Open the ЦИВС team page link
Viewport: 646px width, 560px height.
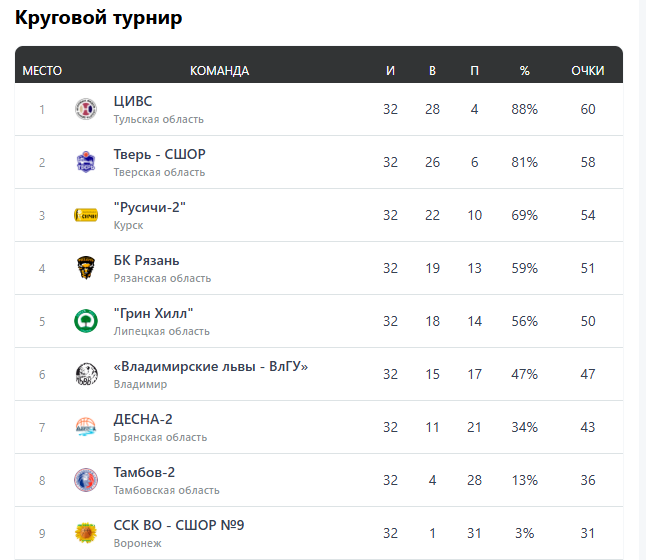point(133,101)
